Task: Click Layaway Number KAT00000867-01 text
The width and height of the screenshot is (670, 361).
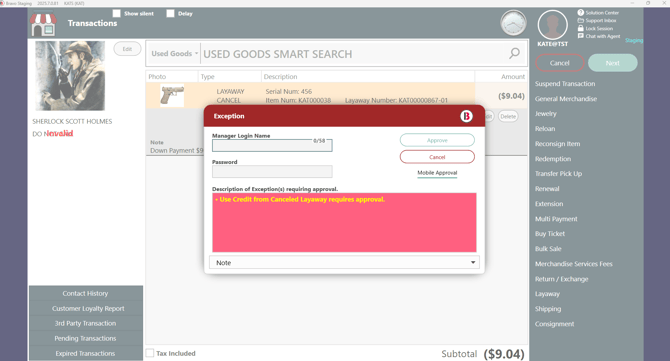Action: point(396,100)
